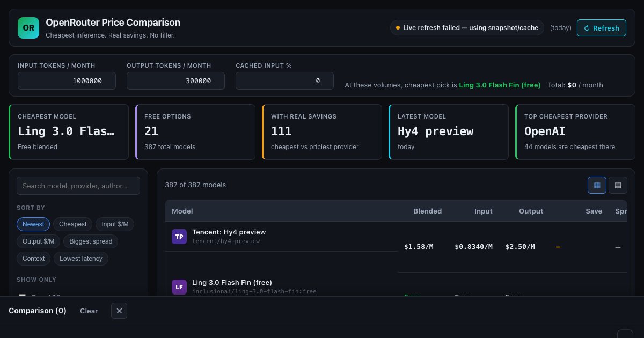Click the LF avatar for Ling 3.0
The height and width of the screenshot is (338, 644).
coord(179,287)
